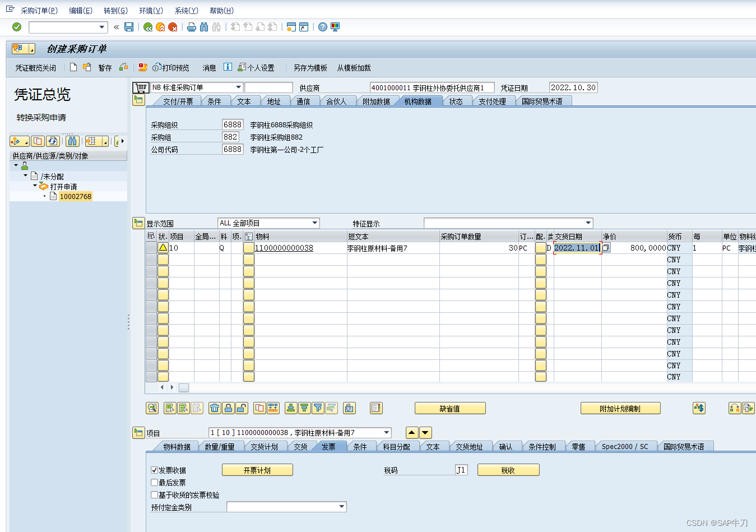Click the up arrow Previous Item button
Viewport: 756px width, 532px height.
click(x=412, y=433)
